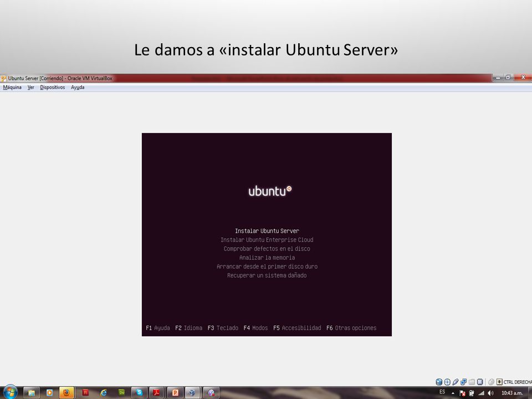Open Windows Media Player from taskbar
This screenshot has width=532, height=399.
point(49,393)
